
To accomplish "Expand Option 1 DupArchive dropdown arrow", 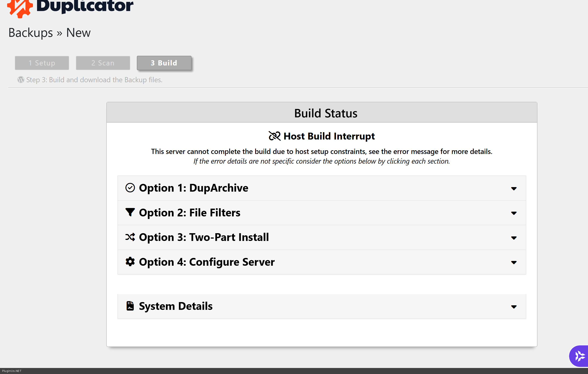I will coord(514,188).
